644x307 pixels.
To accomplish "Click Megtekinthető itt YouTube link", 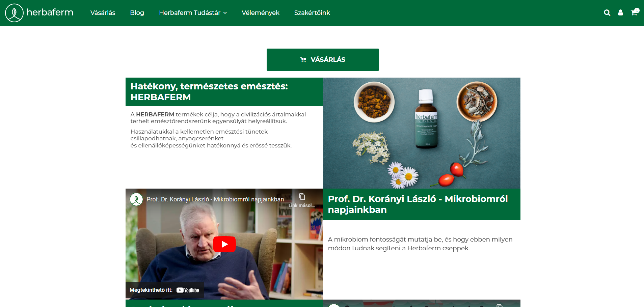I will click(x=164, y=290).
